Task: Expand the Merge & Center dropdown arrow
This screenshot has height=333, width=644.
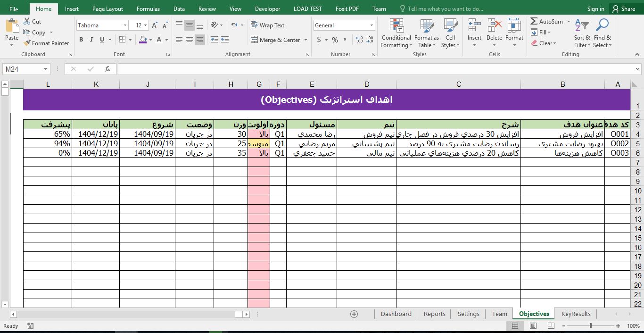Action: tap(305, 40)
